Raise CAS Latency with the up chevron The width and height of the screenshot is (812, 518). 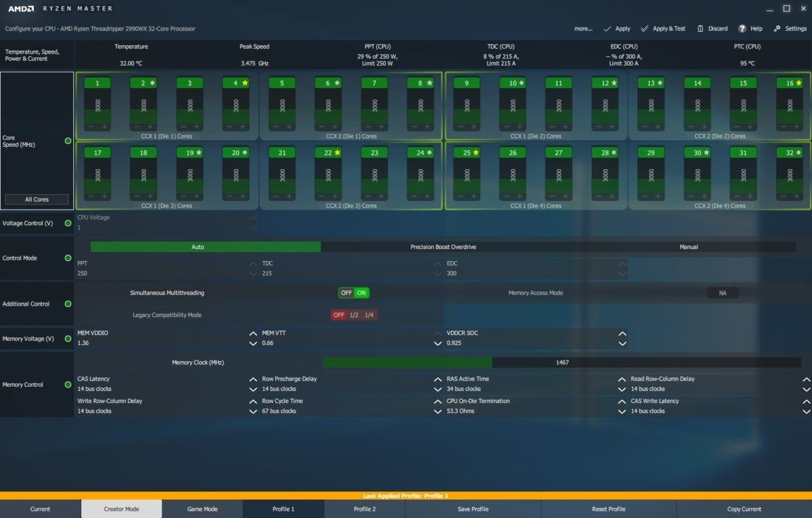(253, 379)
